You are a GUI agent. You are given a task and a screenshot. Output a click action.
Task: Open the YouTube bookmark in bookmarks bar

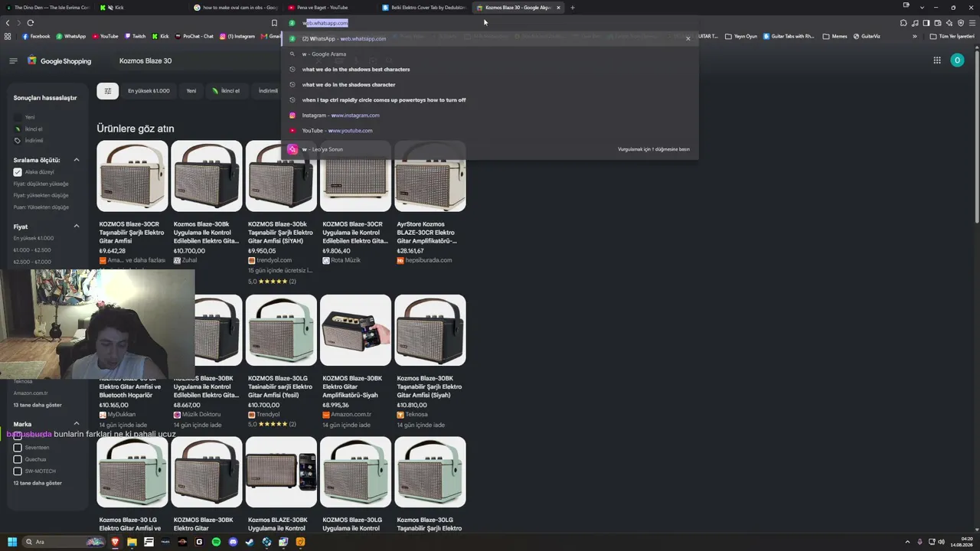tap(105, 36)
